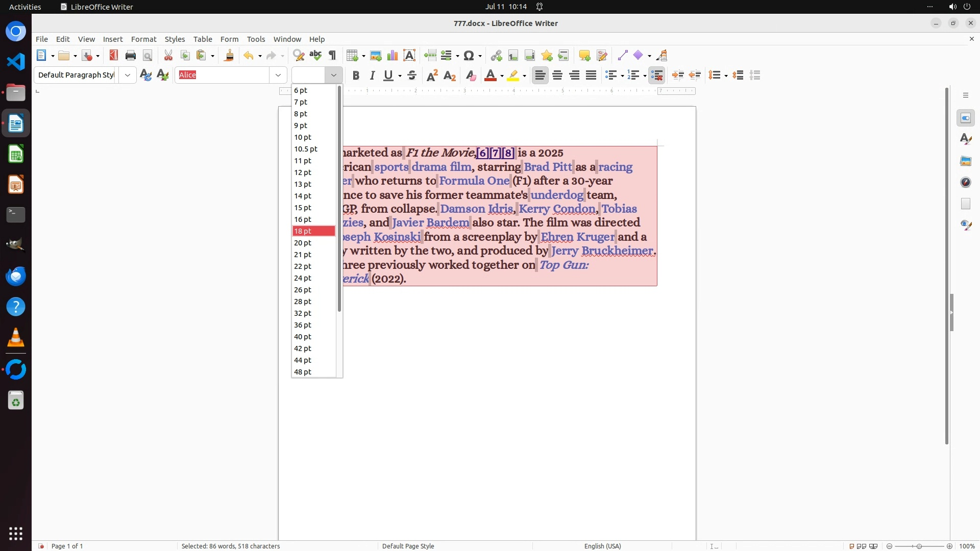The width and height of the screenshot is (980, 551).
Task: Toggle Bold formatting on selection
Action: click(356, 76)
